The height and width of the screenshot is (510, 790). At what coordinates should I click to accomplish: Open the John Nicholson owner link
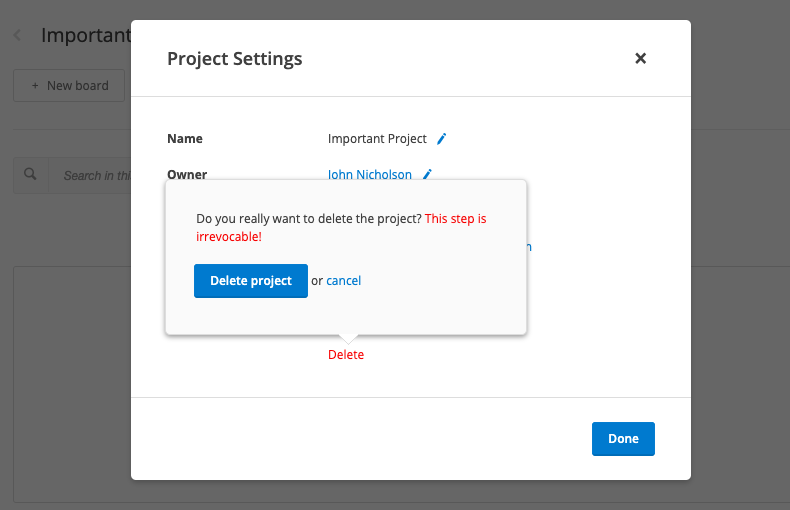click(370, 174)
